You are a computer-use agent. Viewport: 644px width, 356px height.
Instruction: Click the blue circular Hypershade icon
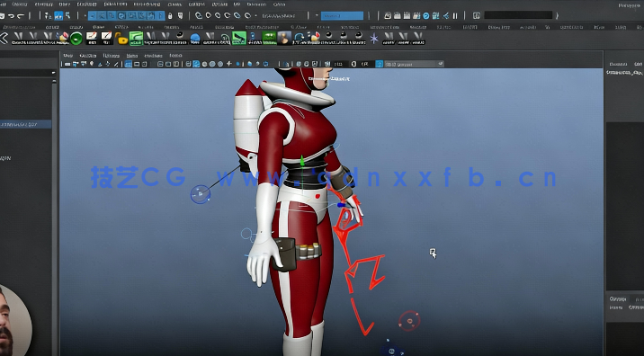pyautogui.click(x=426, y=16)
